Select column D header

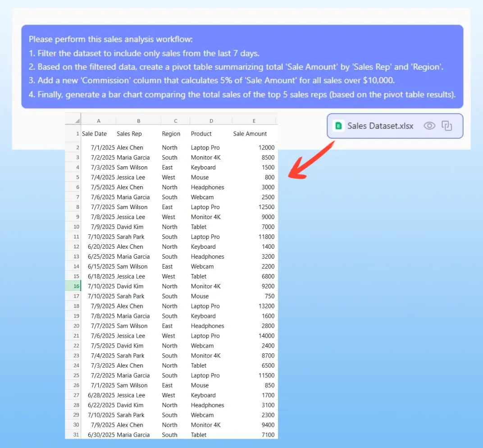pos(211,121)
